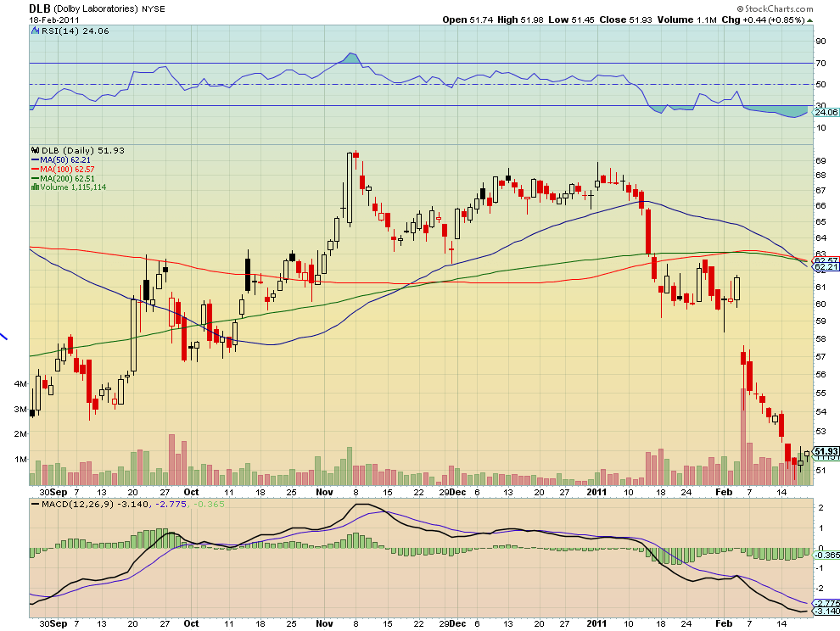The height and width of the screenshot is (631, 840).
Task: Click the Chg +0.44 (+0.85%) value
Action: click(x=763, y=20)
